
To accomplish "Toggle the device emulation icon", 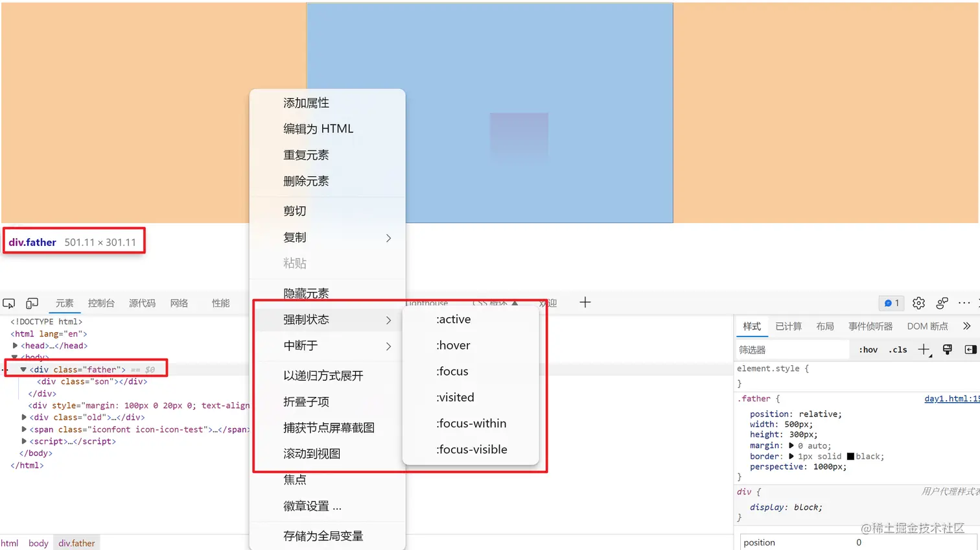I will tap(32, 304).
